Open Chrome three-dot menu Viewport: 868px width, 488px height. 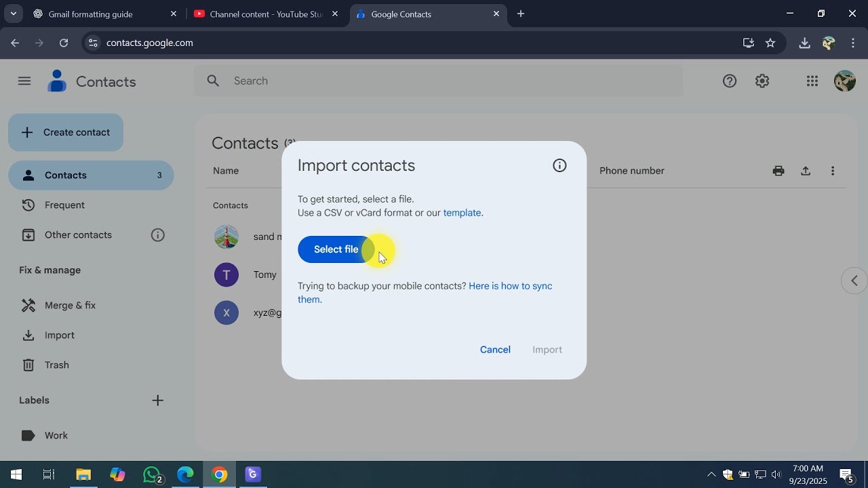click(853, 43)
